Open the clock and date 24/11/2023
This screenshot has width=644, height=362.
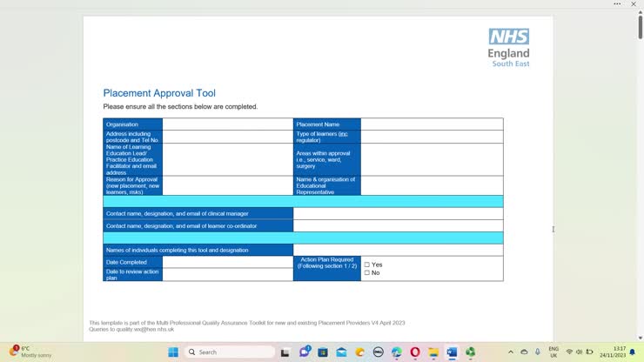(613, 352)
